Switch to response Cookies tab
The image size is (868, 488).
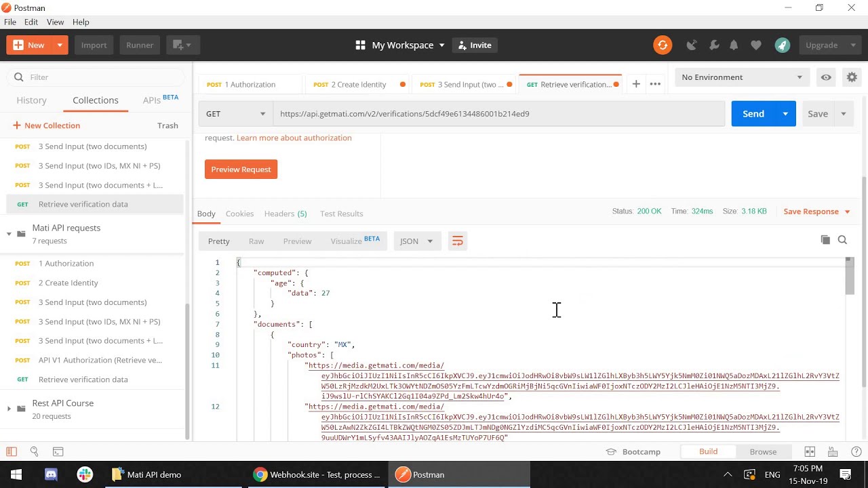pyautogui.click(x=239, y=213)
